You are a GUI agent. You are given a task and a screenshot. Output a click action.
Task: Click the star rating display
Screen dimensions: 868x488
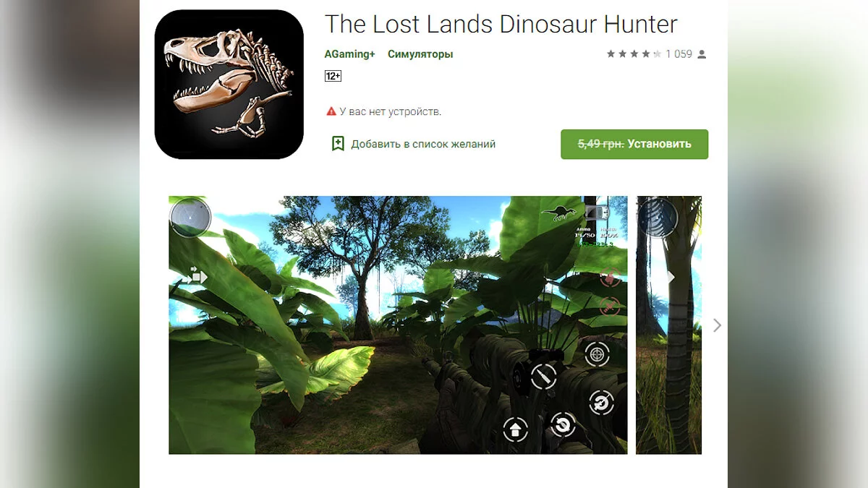(634, 54)
